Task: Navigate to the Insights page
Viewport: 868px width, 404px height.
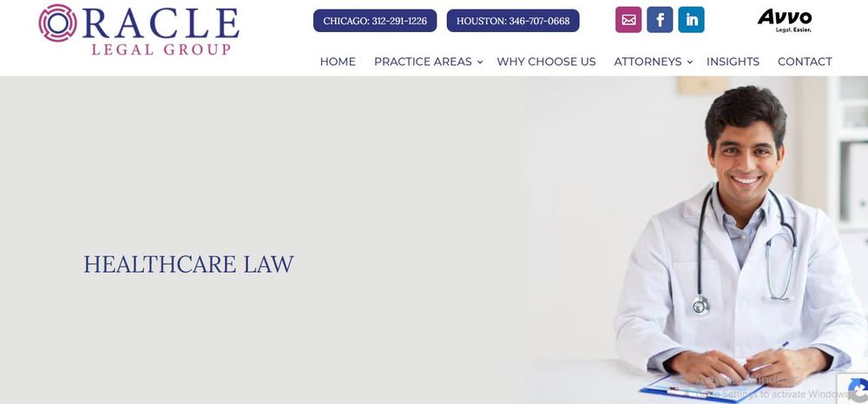Action: (733, 62)
